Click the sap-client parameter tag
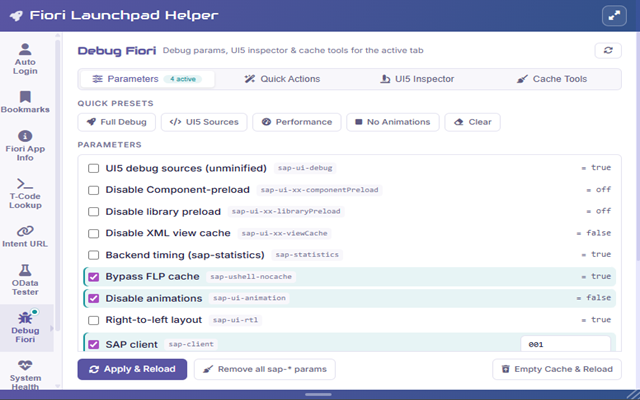The height and width of the screenshot is (400, 640). click(x=191, y=344)
